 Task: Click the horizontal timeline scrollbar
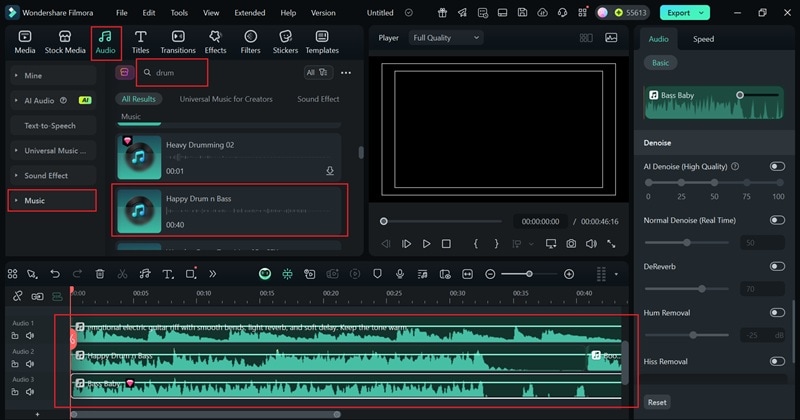(206, 414)
